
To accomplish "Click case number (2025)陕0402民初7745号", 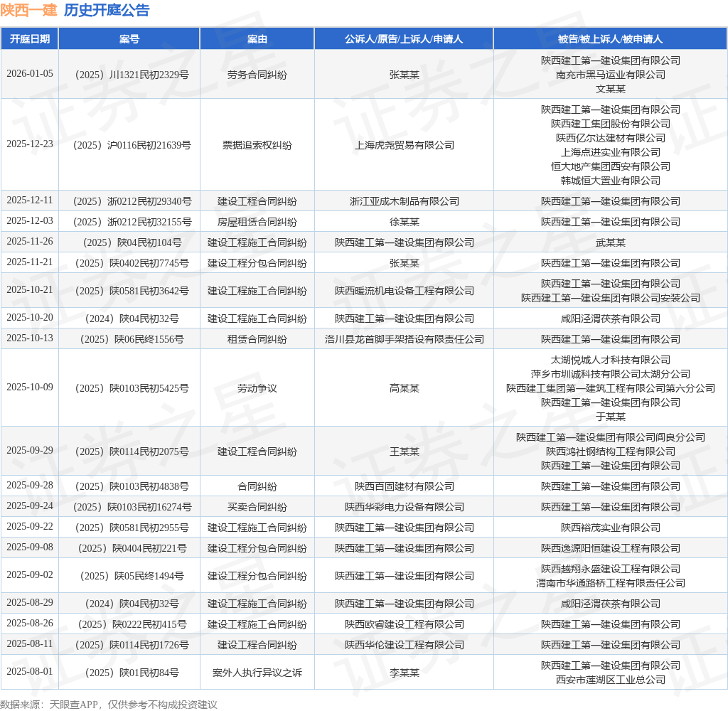I will click(132, 263).
